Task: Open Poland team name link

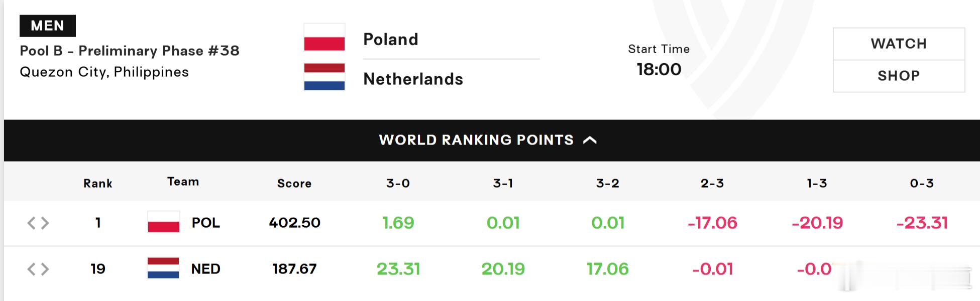Action: [x=390, y=39]
